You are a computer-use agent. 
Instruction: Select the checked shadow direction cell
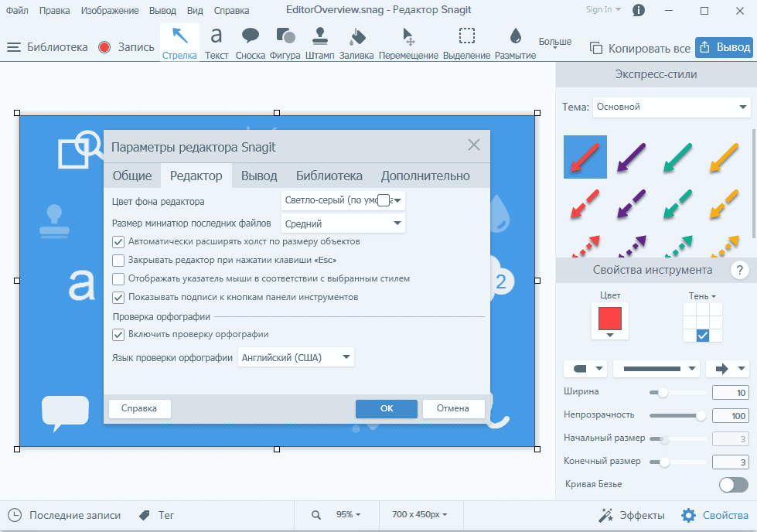coord(703,335)
